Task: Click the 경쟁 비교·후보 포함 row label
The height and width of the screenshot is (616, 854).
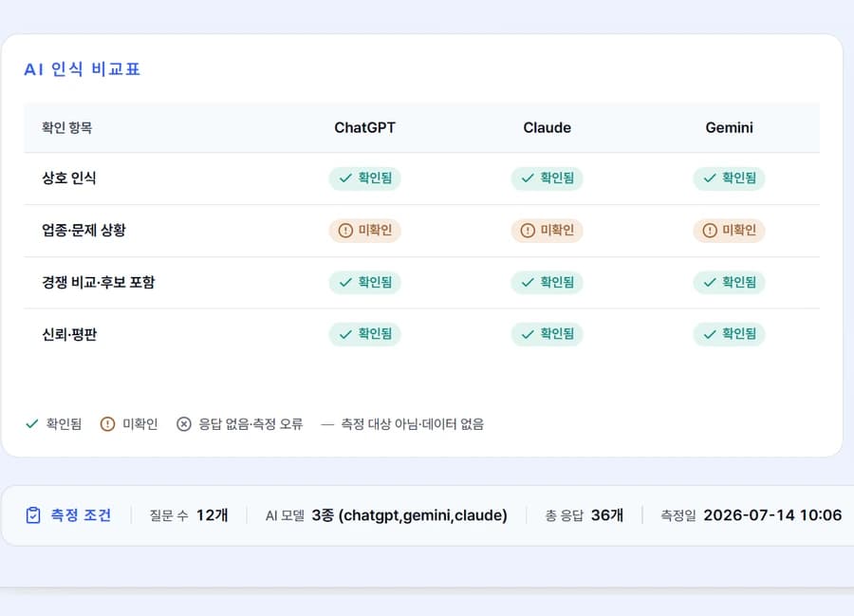Action: (x=99, y=282)
